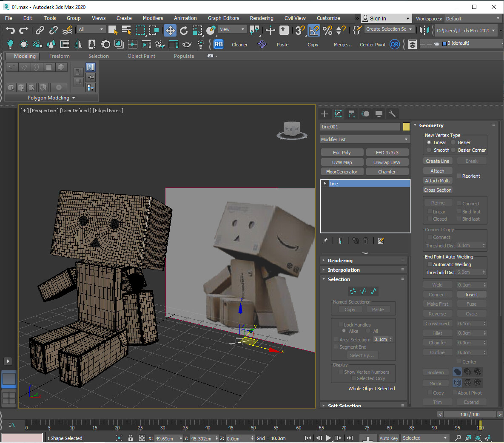Click the Create Line button
This screenshot has height=443, width=504.
click(438, 161)
